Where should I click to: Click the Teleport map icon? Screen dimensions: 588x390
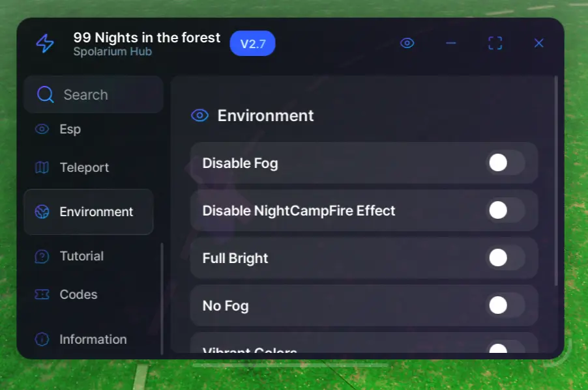tap(42, 167)
